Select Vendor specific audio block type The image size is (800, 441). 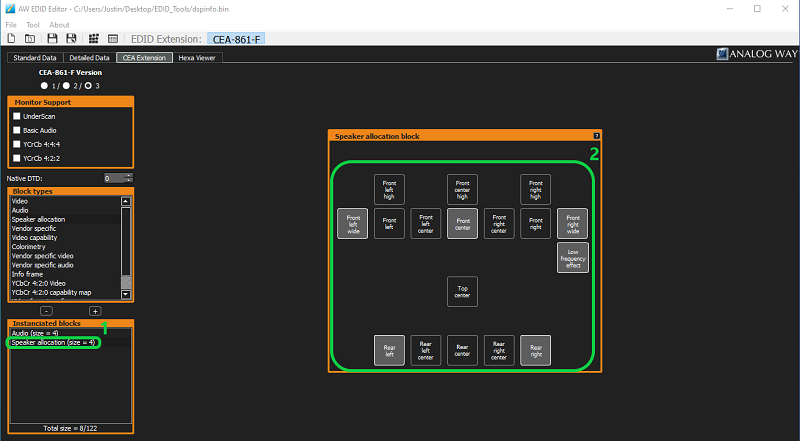point(65,265)
